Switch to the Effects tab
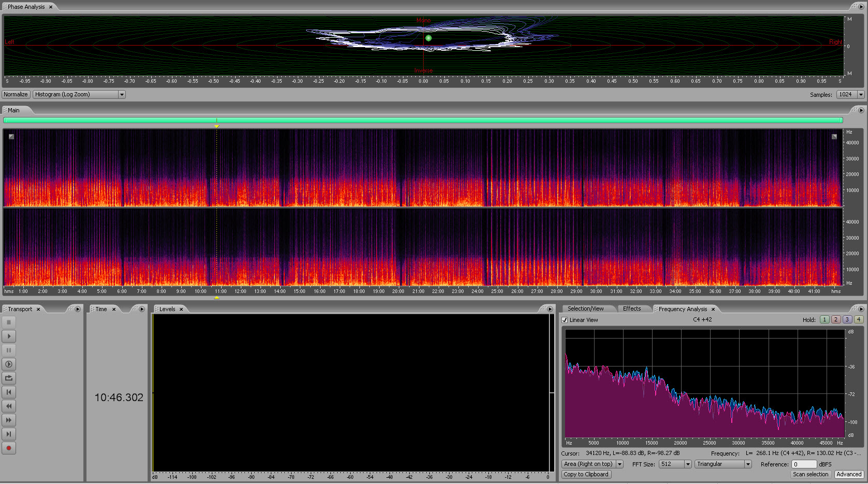This screenshot has height=484, width=868. [x=631, y=309]
